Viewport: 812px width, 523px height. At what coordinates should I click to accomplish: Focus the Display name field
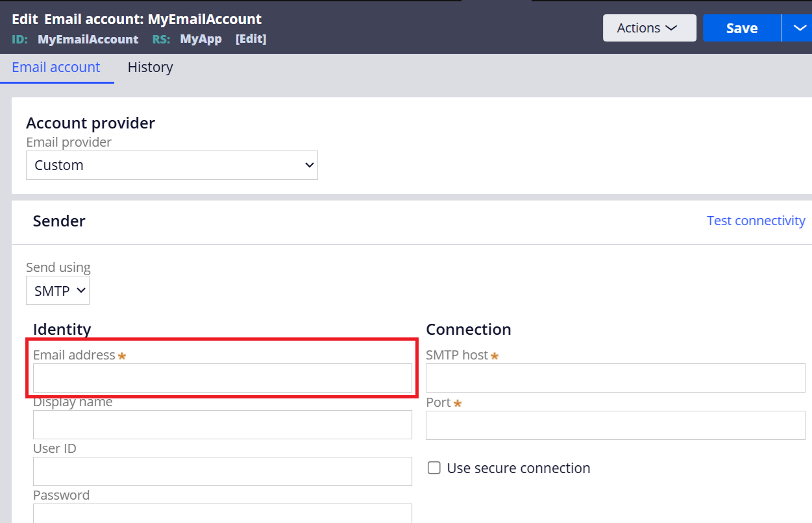[x=222, y=424]
